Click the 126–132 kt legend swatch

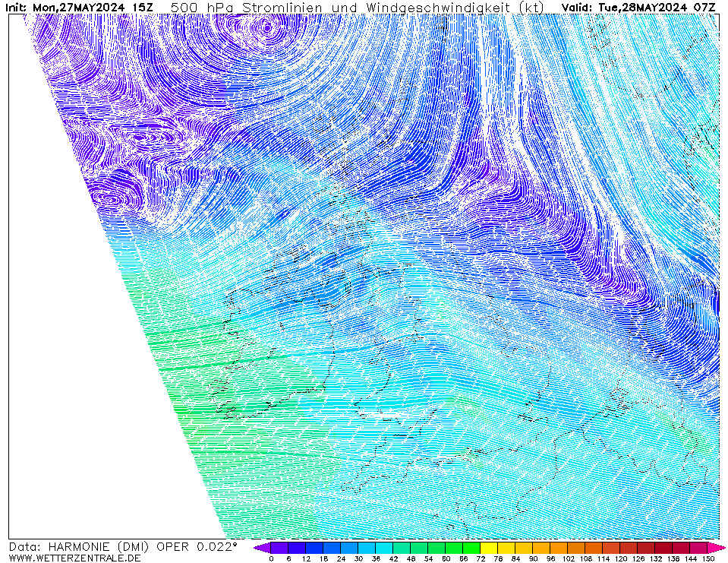pyautogui.click(x=647, y=548)
